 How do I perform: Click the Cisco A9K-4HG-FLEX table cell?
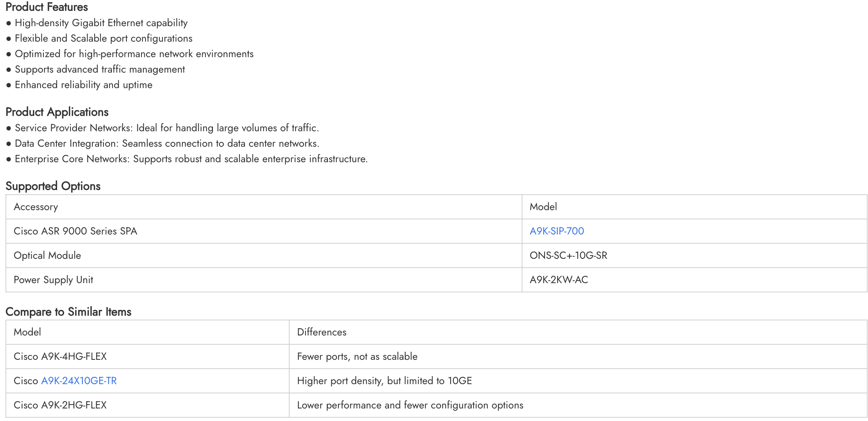pyautogui.click(x=60, y=356)
